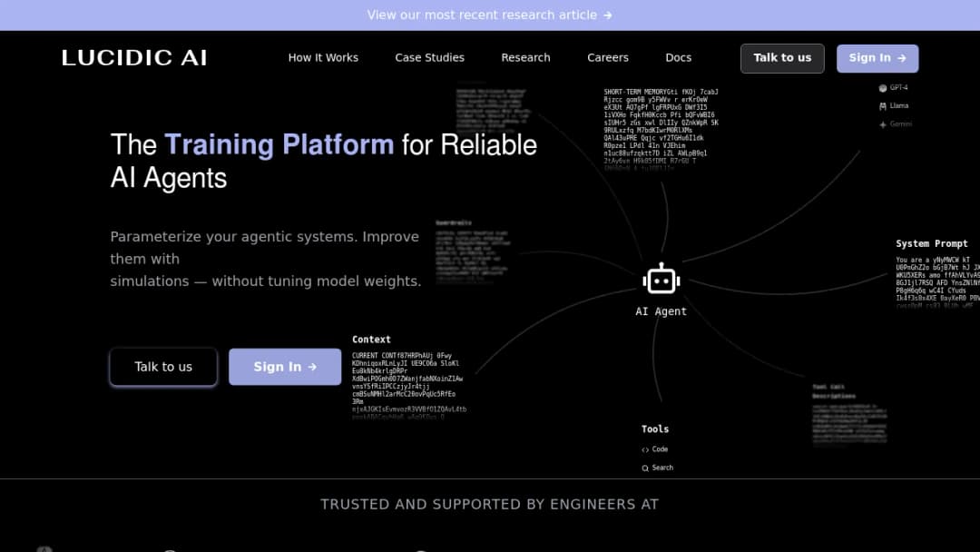This screenshot has height=552, width=980.
Task: Click the Gemini sparkle icon
Action: pyautogui.click(x=883, y=124)
